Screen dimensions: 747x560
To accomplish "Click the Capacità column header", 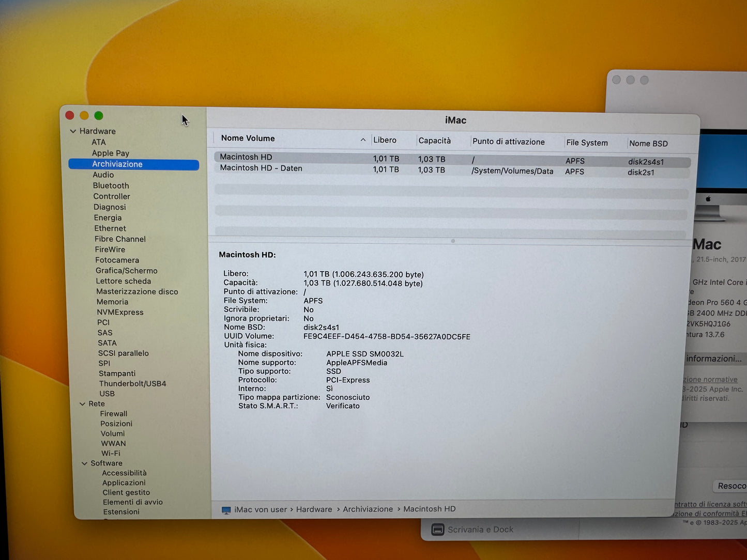I will coord(434,141).
